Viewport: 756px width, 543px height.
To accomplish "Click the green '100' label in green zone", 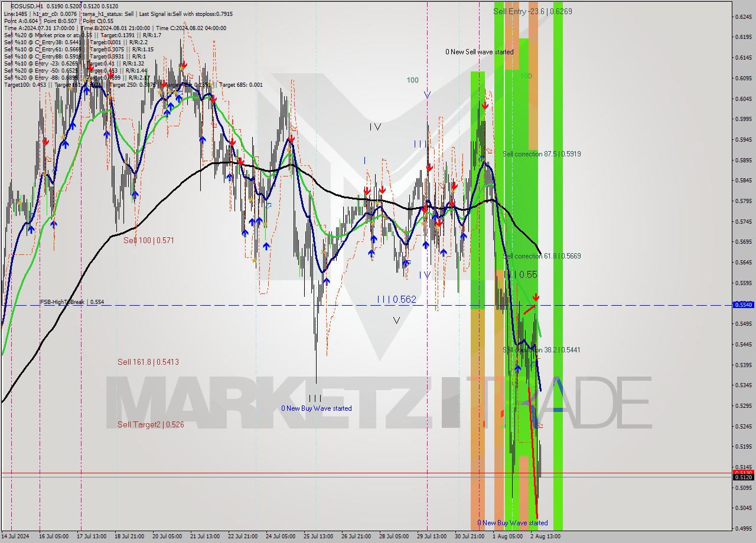I will point(526,76).
